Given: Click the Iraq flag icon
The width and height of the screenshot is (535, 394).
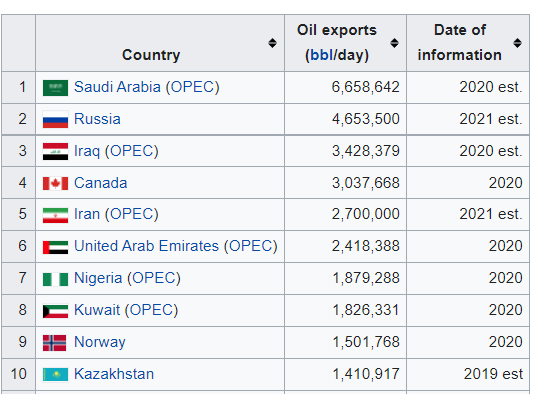Looking at the screenshot, I should [x=55, y=151].
